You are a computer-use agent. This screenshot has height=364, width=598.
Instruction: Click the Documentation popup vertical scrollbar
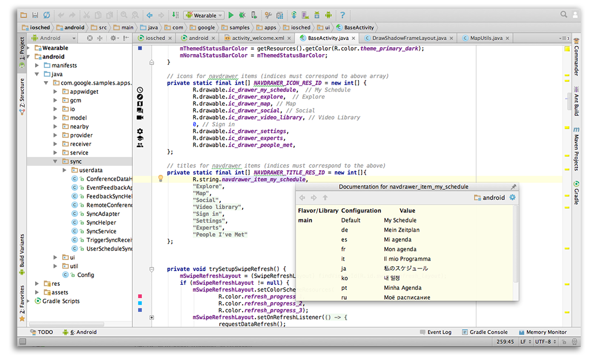(x=516, y=244)
